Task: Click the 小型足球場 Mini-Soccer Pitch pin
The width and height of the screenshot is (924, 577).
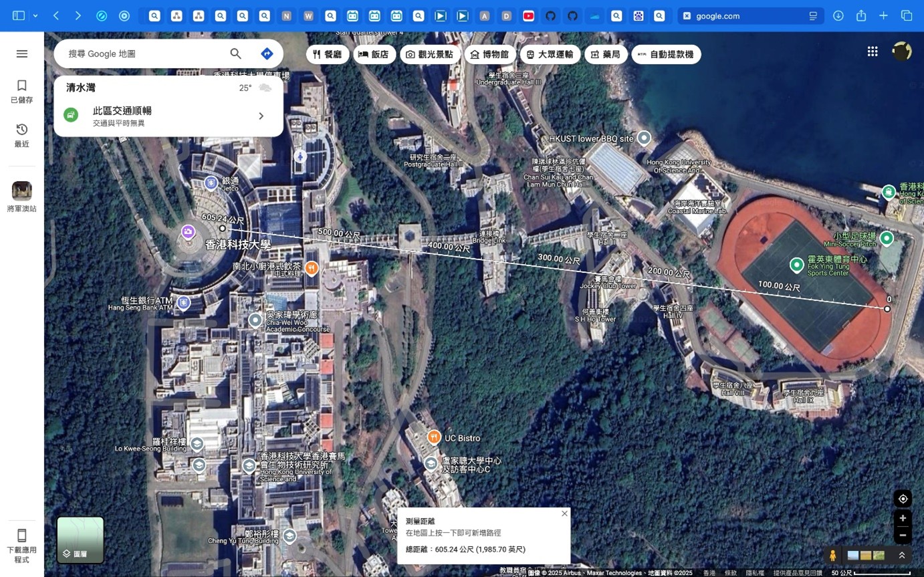Action: pos(887,238)
